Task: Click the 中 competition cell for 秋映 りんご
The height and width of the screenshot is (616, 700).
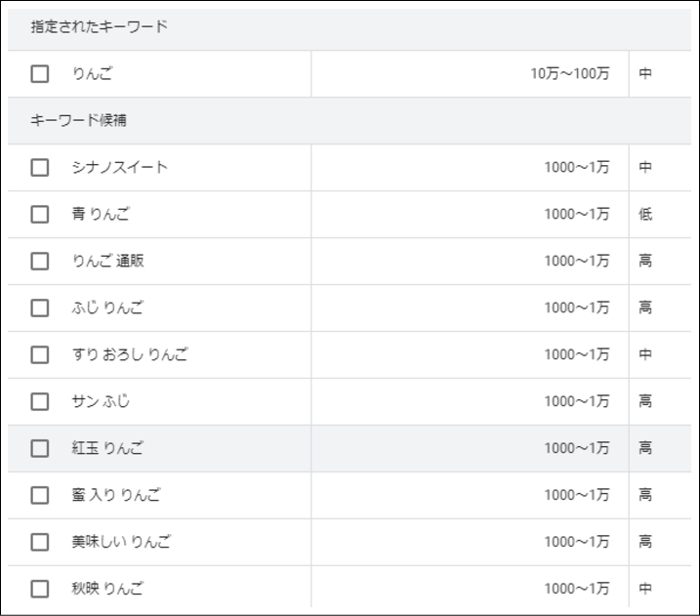Action: point(645,589)
